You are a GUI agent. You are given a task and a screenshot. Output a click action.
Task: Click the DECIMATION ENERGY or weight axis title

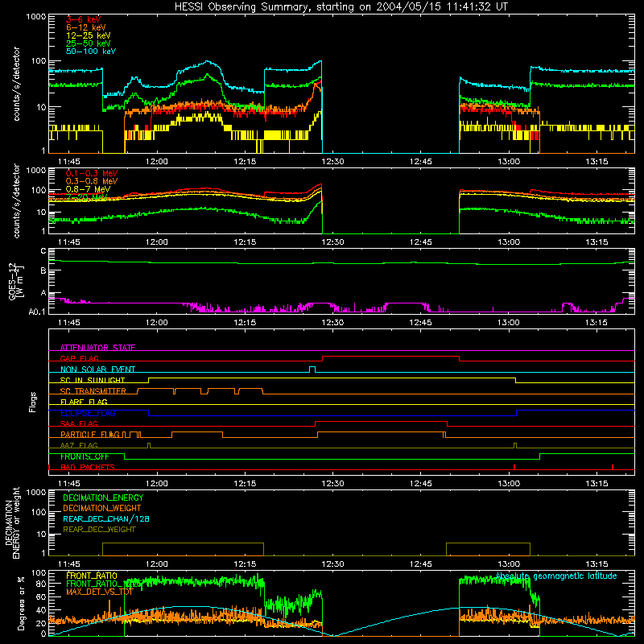point(12,522)
